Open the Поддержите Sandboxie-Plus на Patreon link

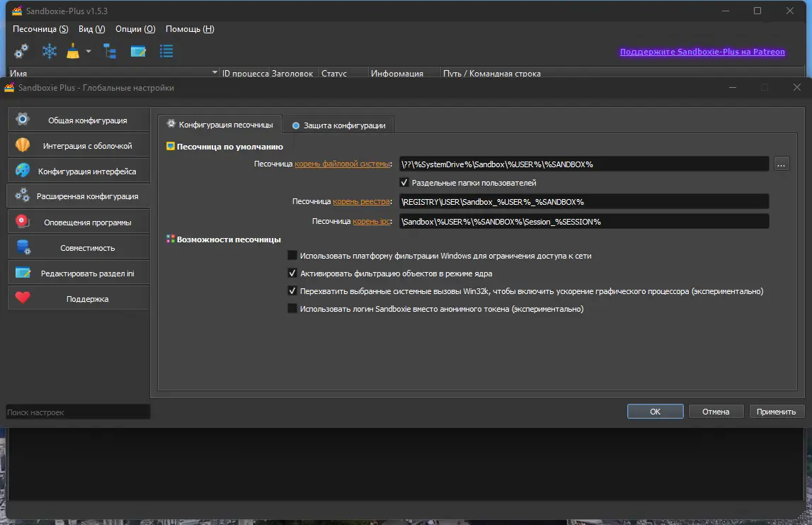(x=702, y=52)
